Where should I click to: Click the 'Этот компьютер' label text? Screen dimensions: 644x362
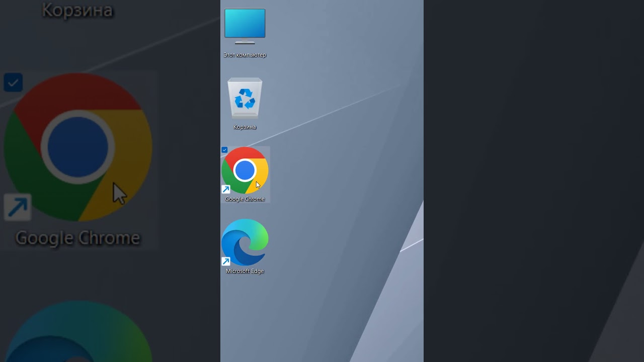(245, 55)
